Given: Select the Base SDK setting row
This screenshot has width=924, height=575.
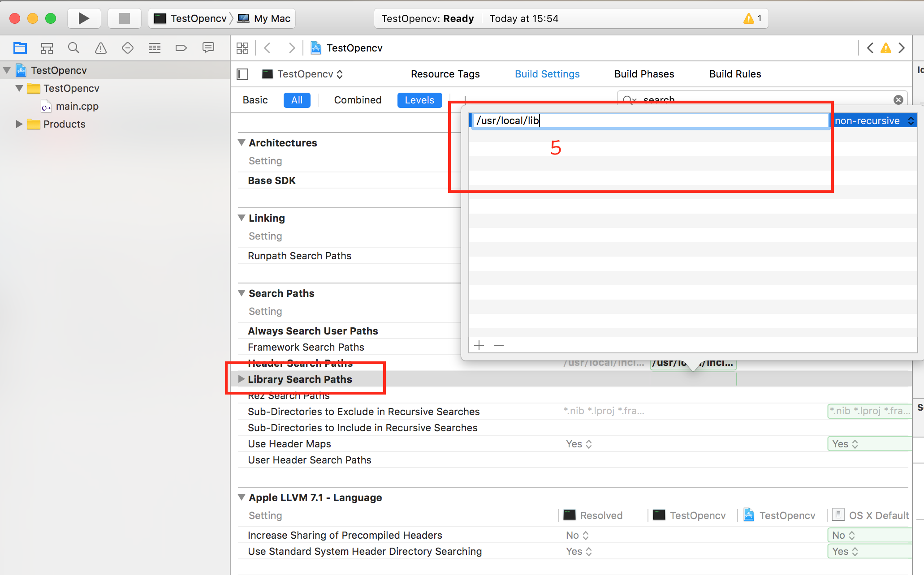Looking at the screenshot, I should 272,180.
